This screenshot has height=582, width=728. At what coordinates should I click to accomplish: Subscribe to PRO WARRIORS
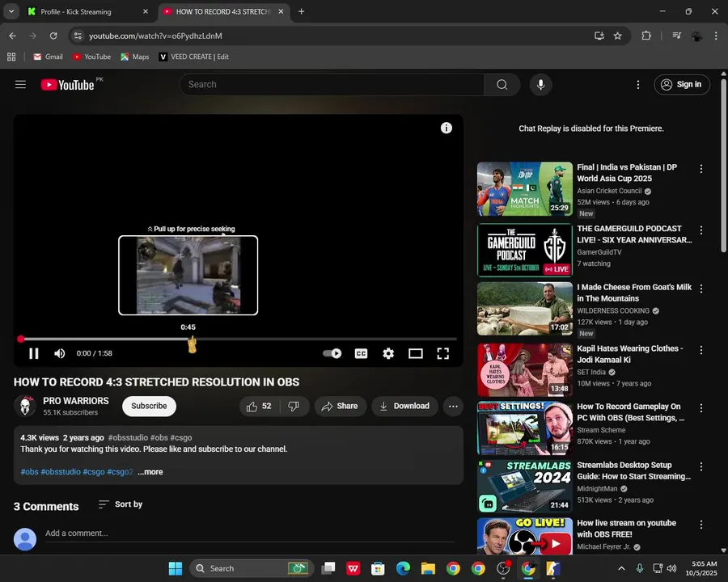[x=149, y=406]
